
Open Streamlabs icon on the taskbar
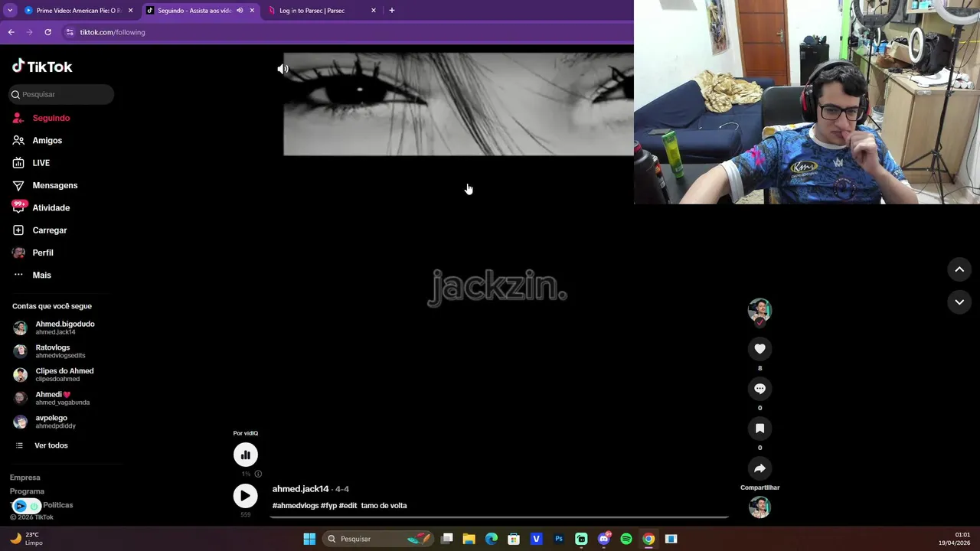coord(581,539)
